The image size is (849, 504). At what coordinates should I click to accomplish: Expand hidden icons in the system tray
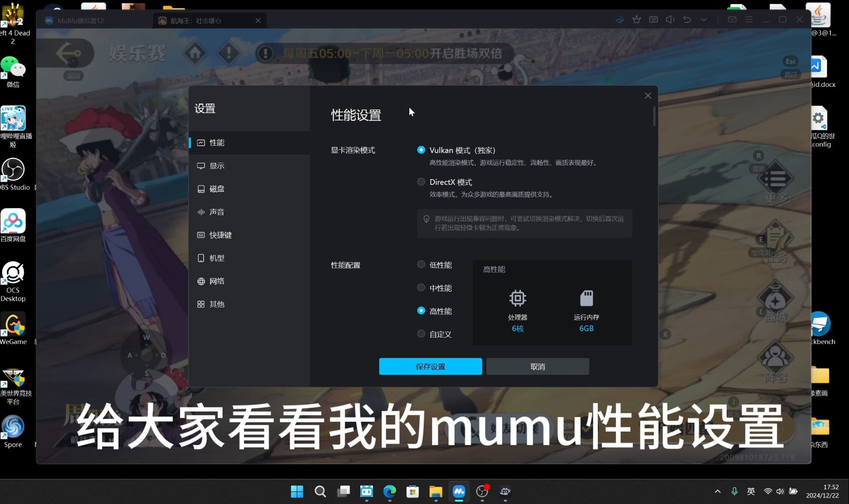[x=717, y=491]
